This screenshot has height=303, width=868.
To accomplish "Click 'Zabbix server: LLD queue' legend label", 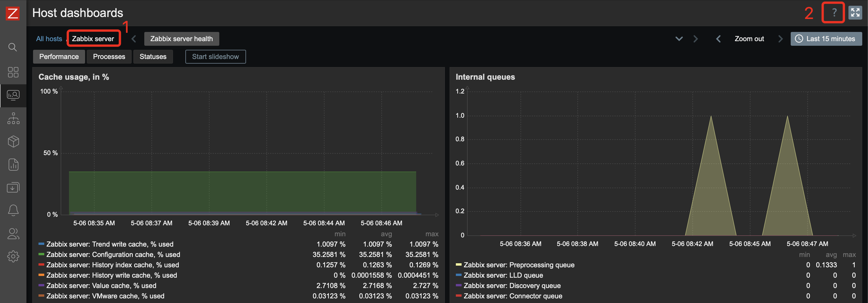I will click(x=504, y=275).
